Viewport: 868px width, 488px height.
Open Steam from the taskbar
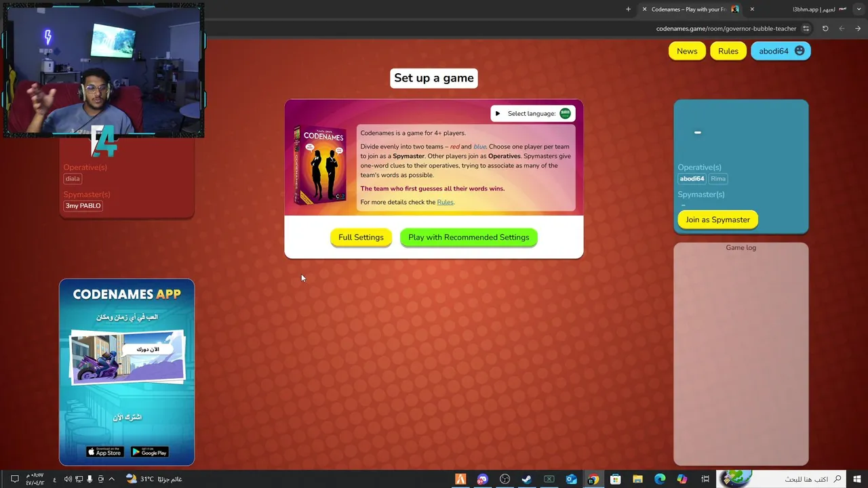[x=526, y=479]
